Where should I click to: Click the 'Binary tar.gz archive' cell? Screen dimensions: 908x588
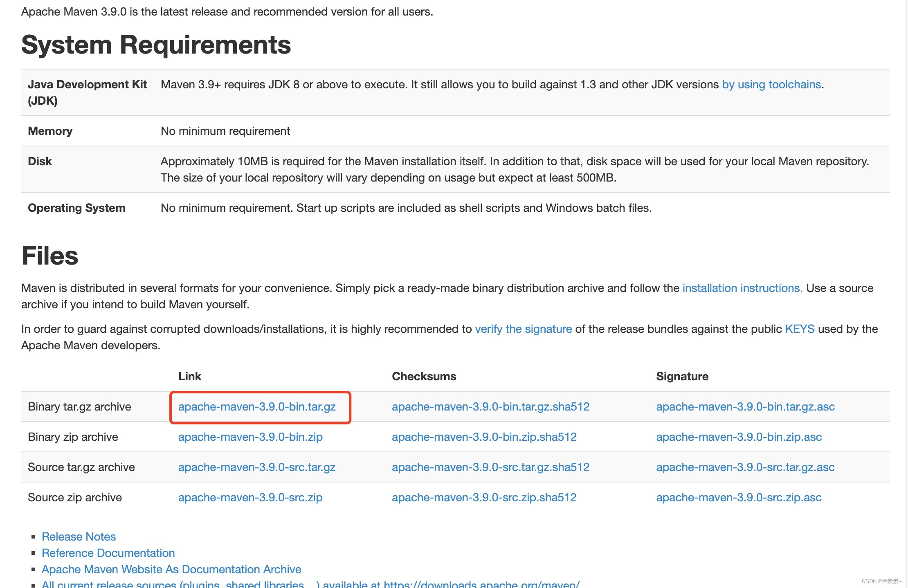click(x=79, y=406)
